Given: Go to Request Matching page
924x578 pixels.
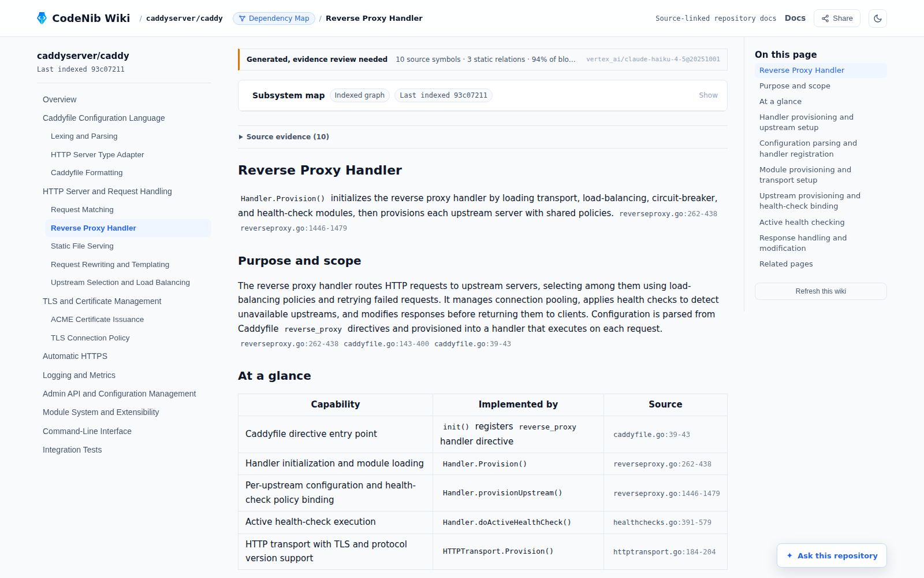Looking at the screenshot, I should pos(82,210).
